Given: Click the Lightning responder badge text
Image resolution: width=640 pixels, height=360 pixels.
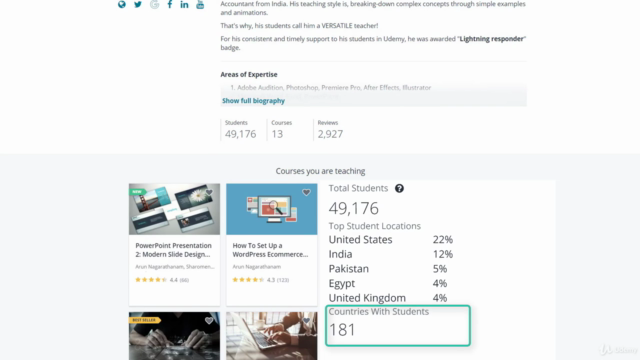Looking at the screenshot, I should [491, 39].
